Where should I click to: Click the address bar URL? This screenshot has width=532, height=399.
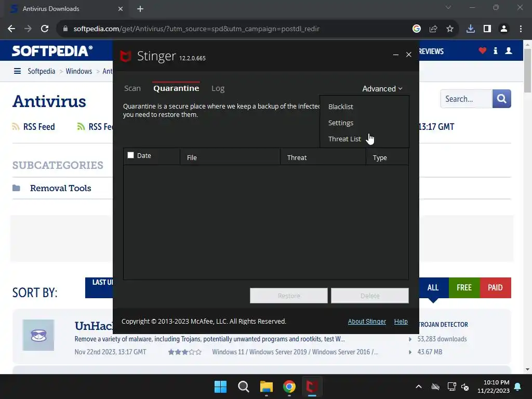tap(196, 29)
